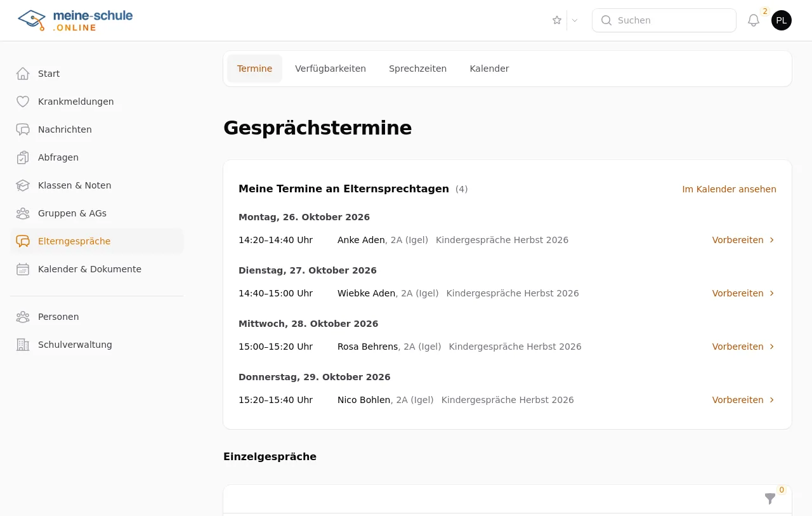Switch to the Kalender tab
Screen dimensions: 812x516
click(x=489, y=69)
